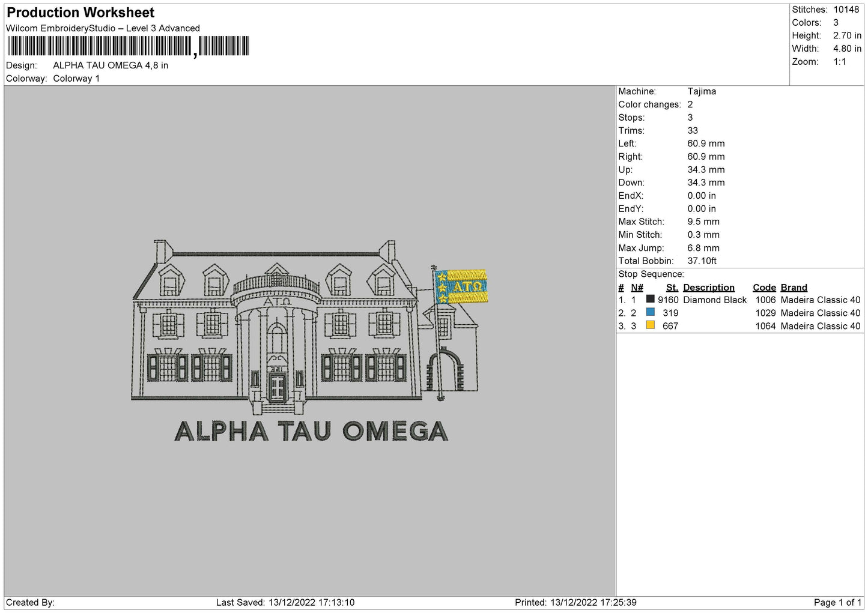The height and width of the screenshot is (613, 868).
Task: Click stitch count 319 in row 2
Action: 670,313
